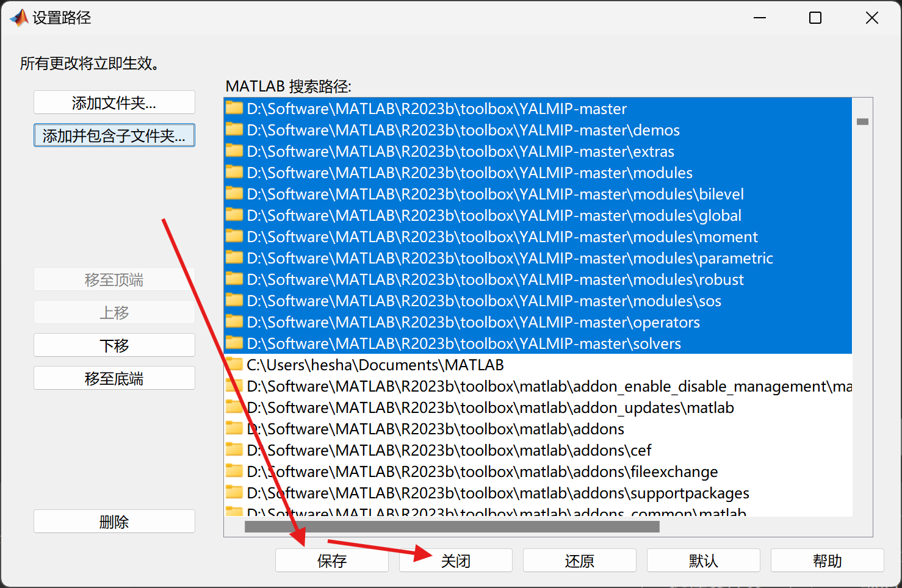Save the path with 保存
The width and height of the screenshot is (902, 588).
point(332,561)
